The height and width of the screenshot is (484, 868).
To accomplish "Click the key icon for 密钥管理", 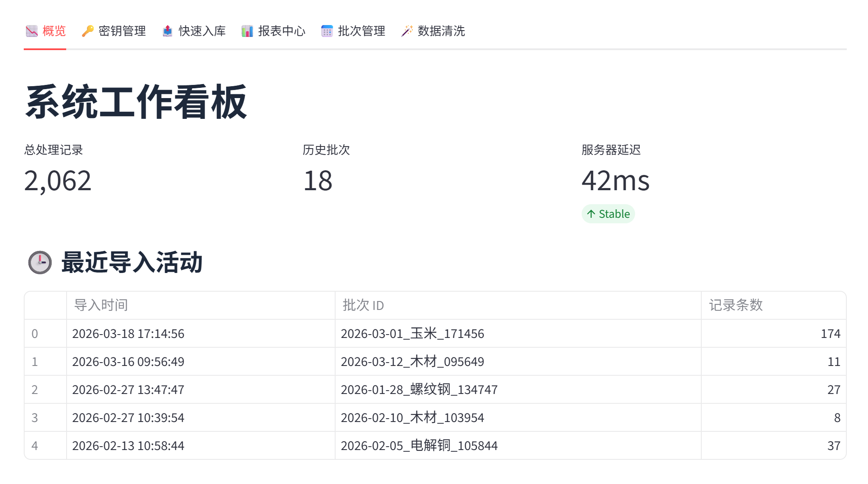I will coord(88,31).
